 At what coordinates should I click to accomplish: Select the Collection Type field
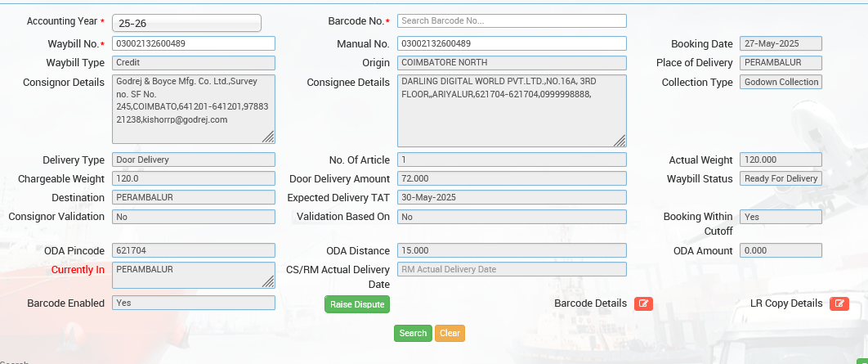coord(781,82)
